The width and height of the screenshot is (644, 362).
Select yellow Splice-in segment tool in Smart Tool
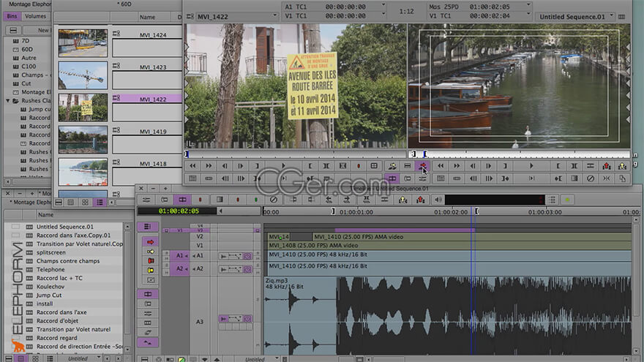[x=150, y=252]
